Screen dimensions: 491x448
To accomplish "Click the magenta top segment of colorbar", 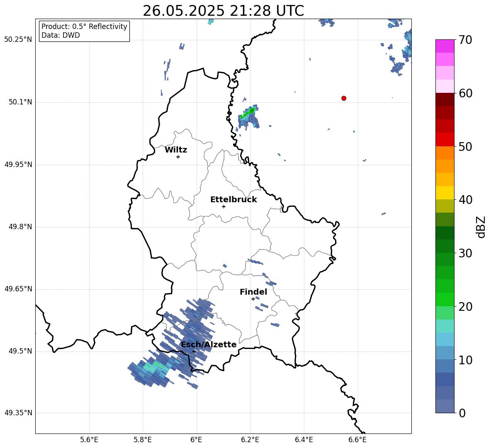I will 445,46.
